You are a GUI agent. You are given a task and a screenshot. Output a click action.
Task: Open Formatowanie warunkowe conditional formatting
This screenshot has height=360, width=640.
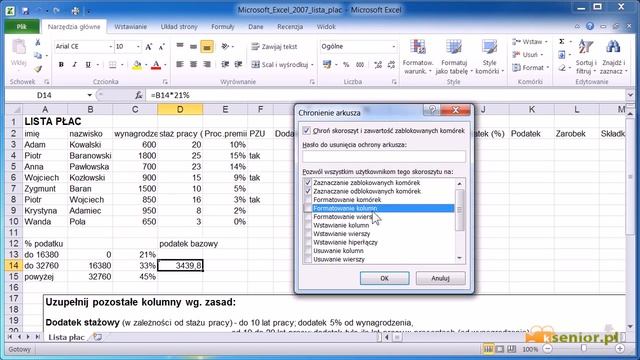[418, 57]
